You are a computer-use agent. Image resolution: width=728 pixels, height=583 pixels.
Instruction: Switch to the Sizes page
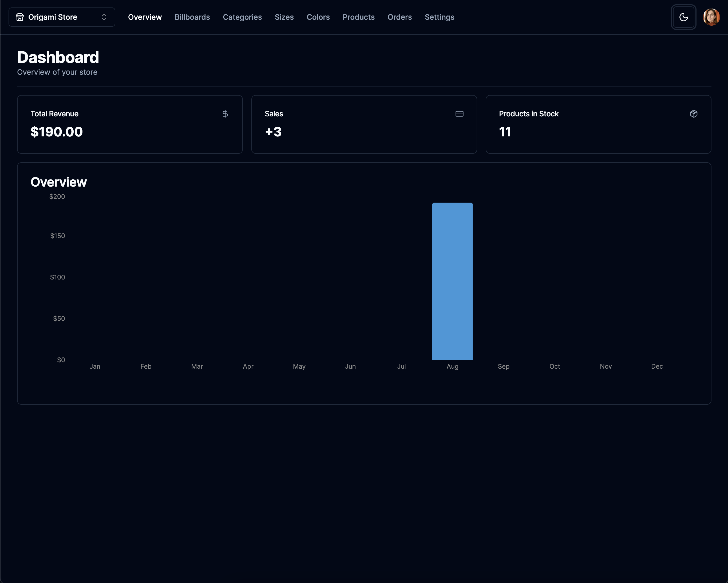(x=284, y=17)
